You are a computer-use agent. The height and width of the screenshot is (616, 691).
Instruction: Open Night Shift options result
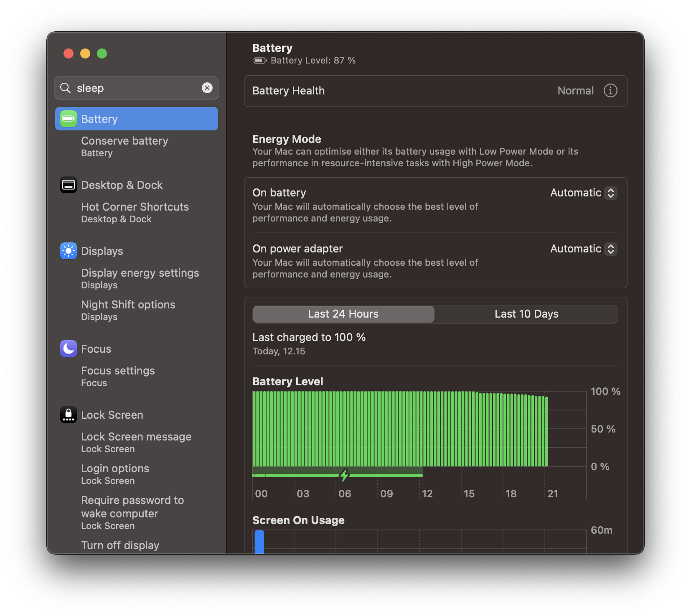[x=128, y=310]
